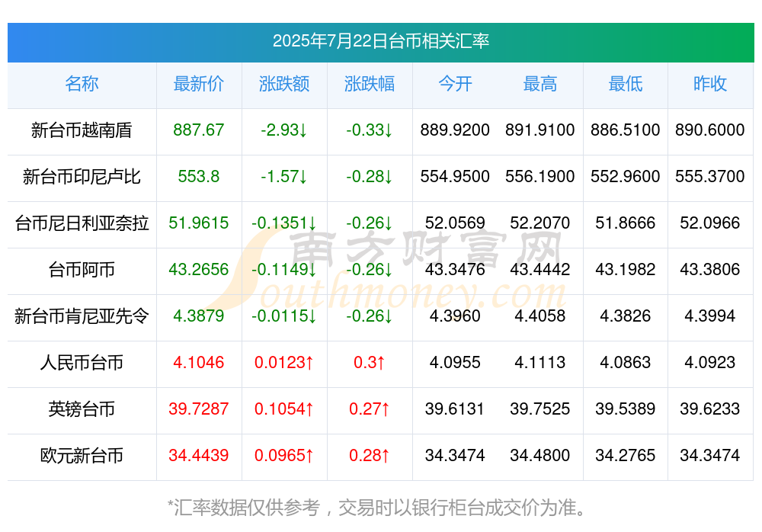Click the 涨跌幅 column header
Image resolution: width=762 pixels, height=532 pixels.
pyautogui.click(x=370, y=84)
